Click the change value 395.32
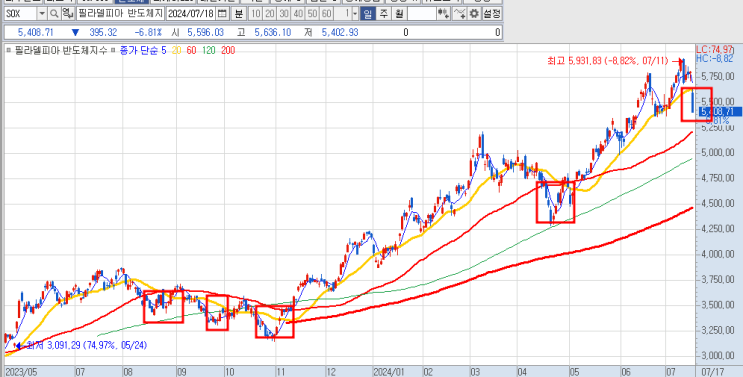This screenshot has width=743, height=377. click(103, 33)
